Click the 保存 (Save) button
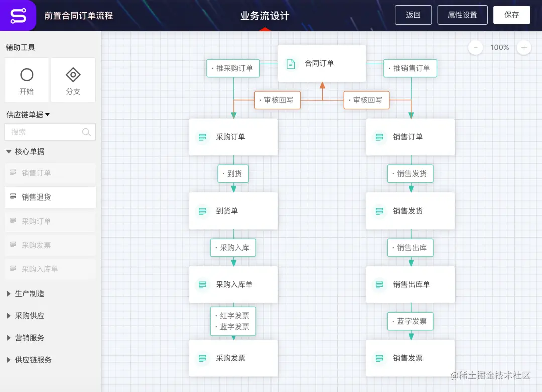Screen dimensions: 542x392 511,15
